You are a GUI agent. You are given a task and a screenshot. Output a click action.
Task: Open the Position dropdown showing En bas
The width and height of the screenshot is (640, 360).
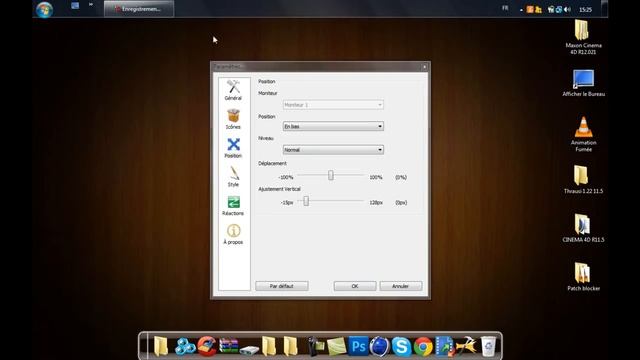point(333,126)
